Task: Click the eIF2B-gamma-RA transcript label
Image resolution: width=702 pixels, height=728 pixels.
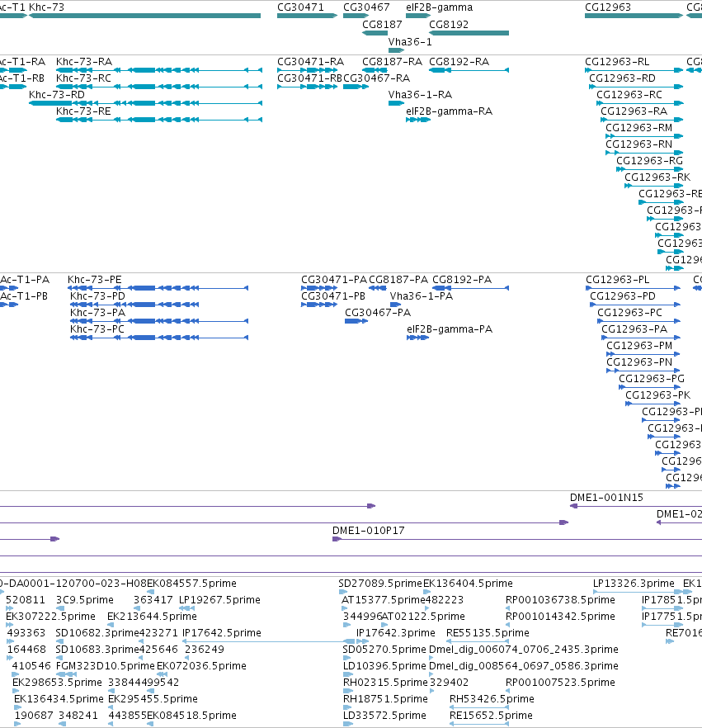Action: tap(449, 111)
